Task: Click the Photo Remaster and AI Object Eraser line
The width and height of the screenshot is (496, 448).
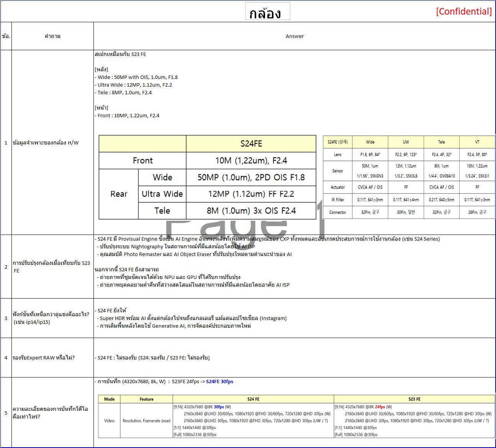Action: [194, 254]
